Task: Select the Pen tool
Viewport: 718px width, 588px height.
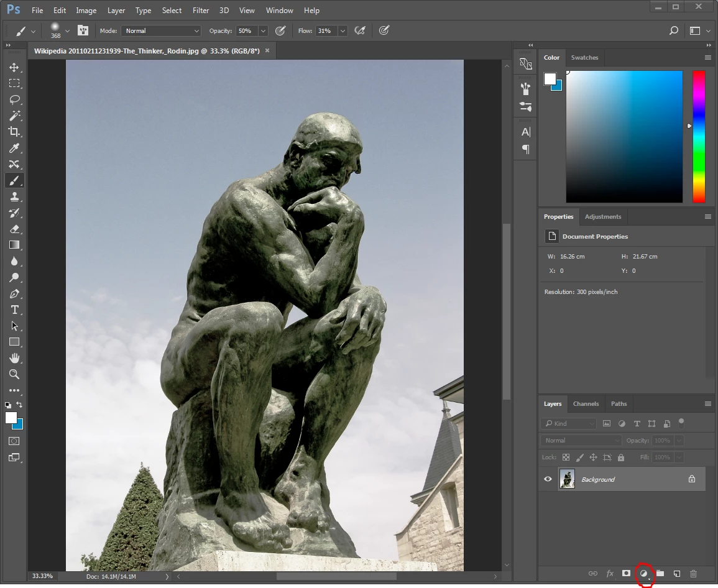Action: point(14,293)
